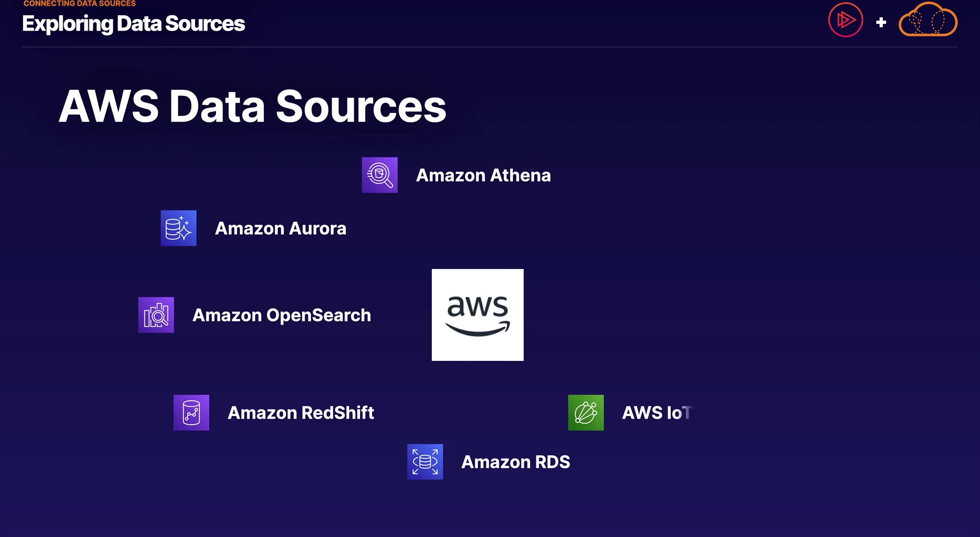Select the "AWS IoT" text label
The width and height of the screenshot is (980, 537).
[656, 413]
